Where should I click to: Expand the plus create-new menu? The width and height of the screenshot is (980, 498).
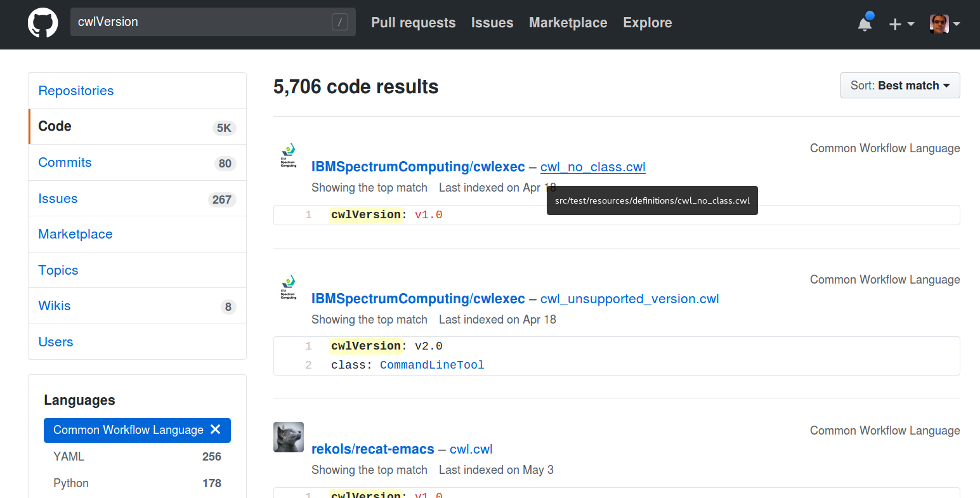tap(901, 24)
